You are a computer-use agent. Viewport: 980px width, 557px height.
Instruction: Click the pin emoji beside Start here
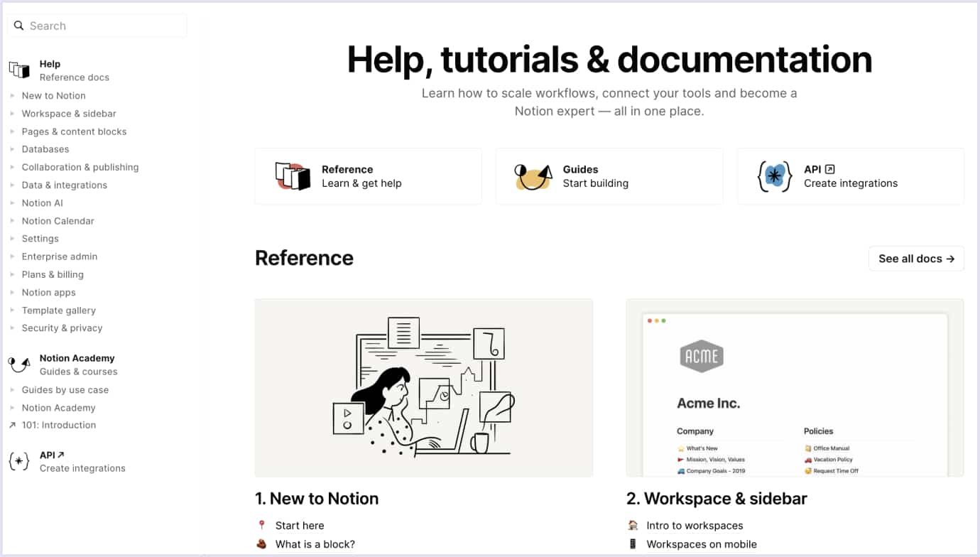click(x=261, y=525)
